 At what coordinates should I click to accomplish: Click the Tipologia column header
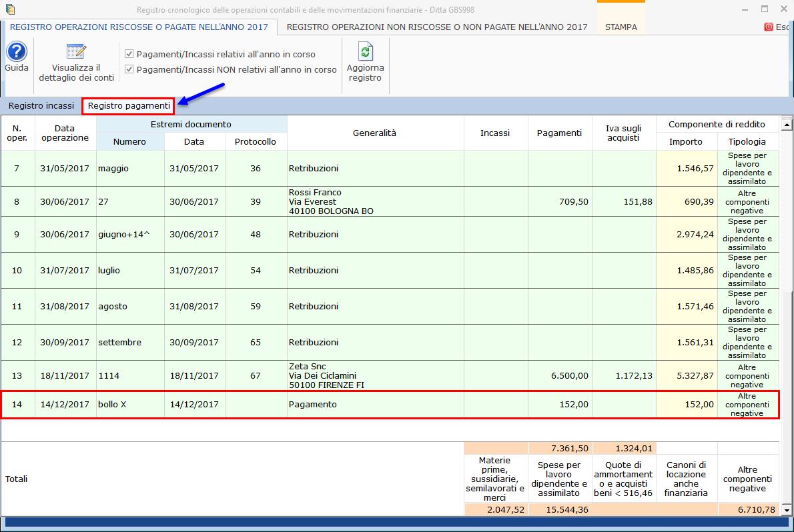coord(747,142)
